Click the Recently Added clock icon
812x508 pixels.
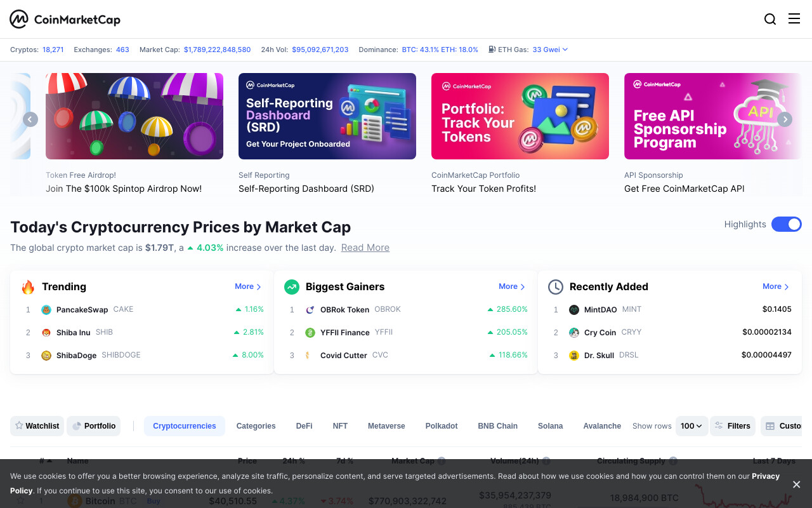(x=556, y=287)
